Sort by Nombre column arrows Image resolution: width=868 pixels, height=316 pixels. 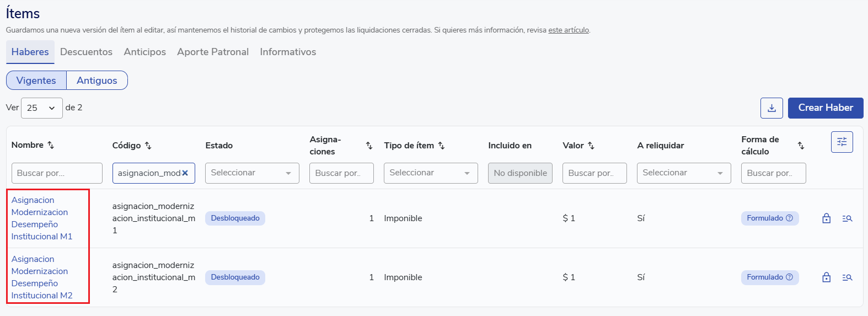pos(51,145)
